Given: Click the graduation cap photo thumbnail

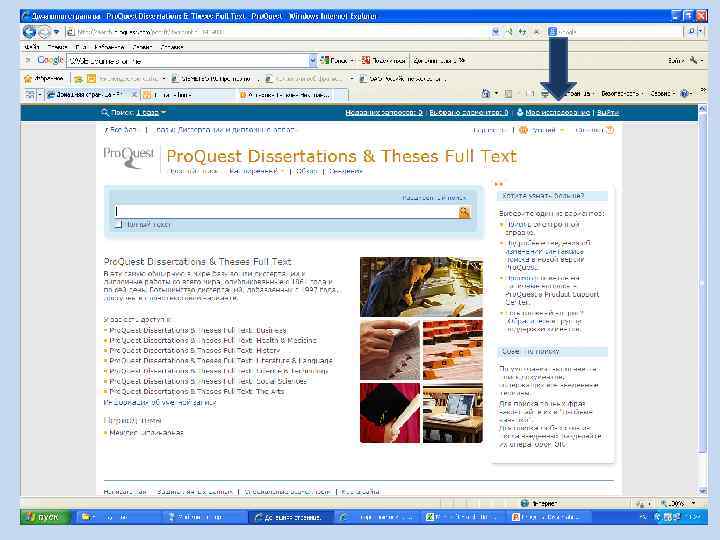Looking at the screenshot, I should [x=389, y=413].
